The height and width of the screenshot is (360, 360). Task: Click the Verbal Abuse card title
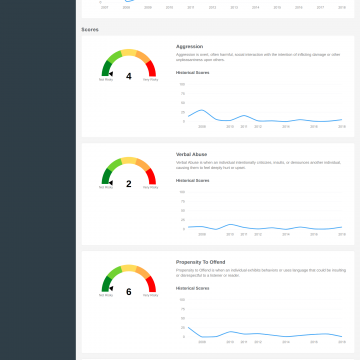click(x=191, y=154)
